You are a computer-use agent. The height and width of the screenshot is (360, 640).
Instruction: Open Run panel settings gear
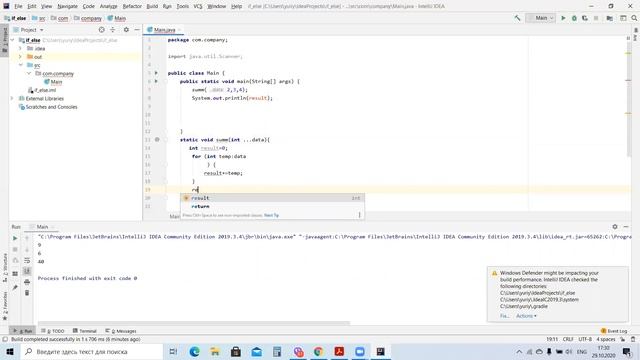615,227
